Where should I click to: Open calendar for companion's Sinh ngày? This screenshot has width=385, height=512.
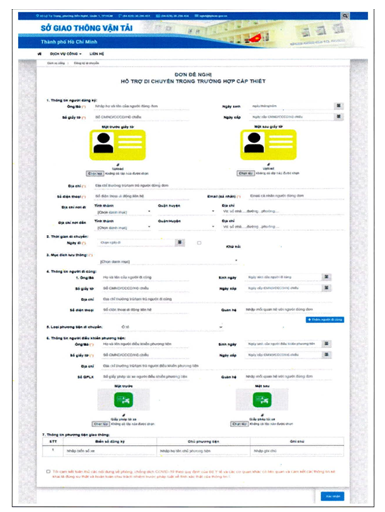(x=327, y=277)
